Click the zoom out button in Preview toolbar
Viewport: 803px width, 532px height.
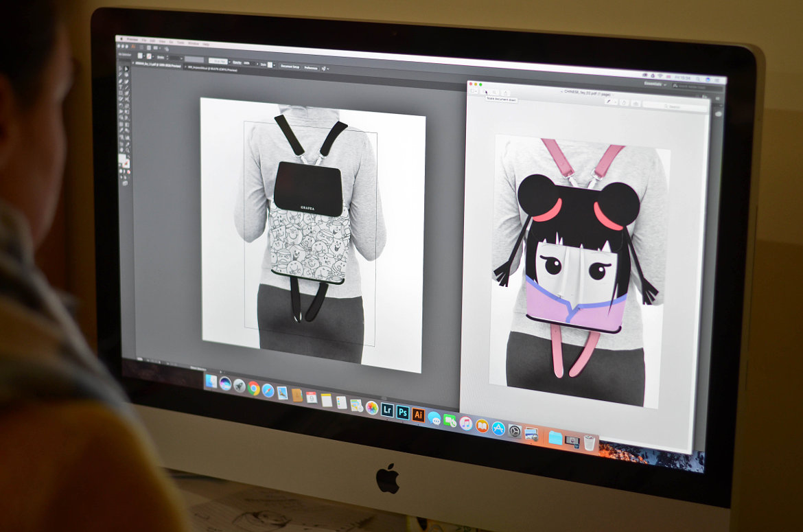point(485,92)
